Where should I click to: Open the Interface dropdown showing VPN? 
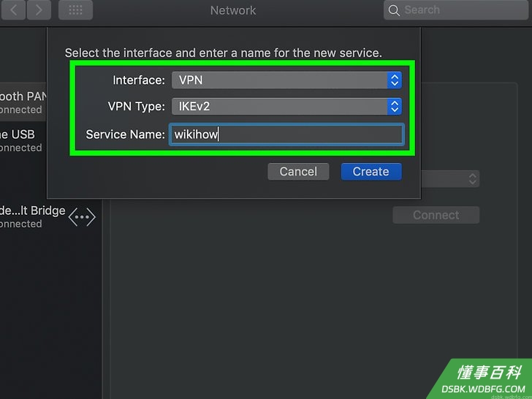point(286,80)
